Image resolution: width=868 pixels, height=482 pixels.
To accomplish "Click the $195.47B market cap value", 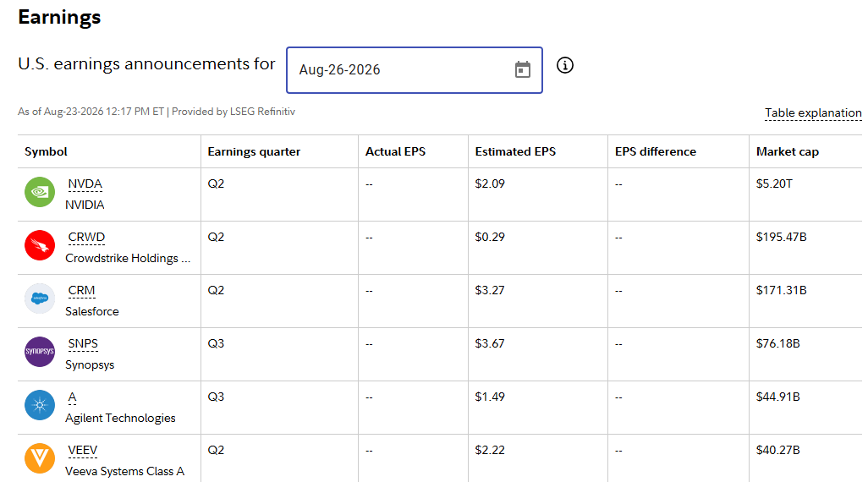I will pos(781,237).
